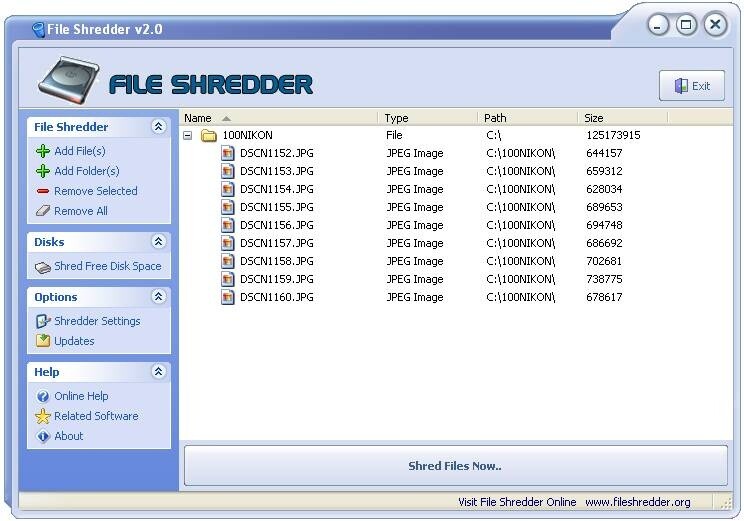Sort list by the Size column header
Screen dimensions: 744x521
[x=622, y=118]
